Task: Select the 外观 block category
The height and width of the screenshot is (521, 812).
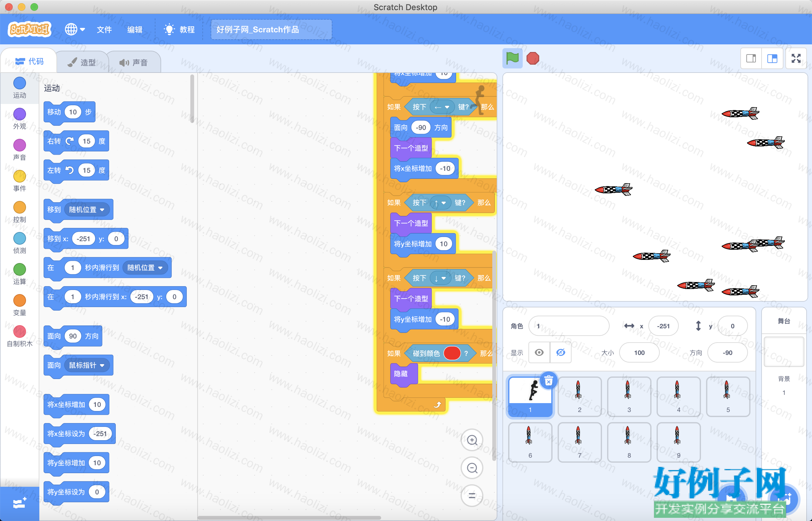Action: [x=20, y=119]
